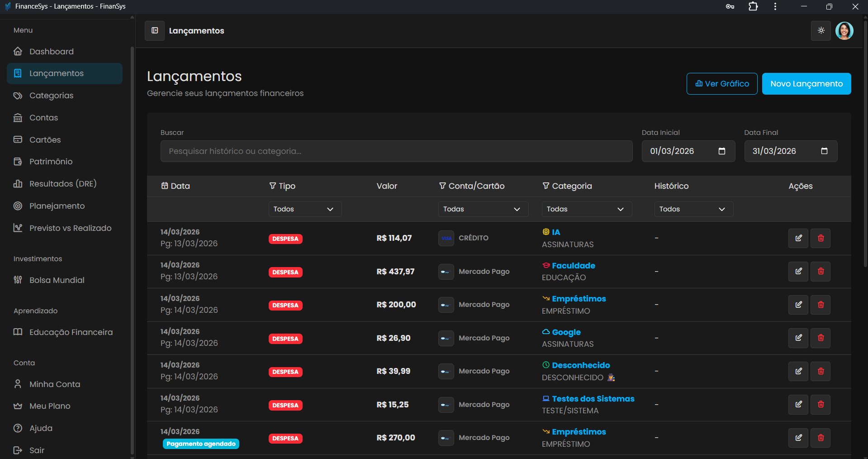Delete the Google R$ 26,90 entry
The height and width of the screenshot is (459, 868).
coord(821,338)
